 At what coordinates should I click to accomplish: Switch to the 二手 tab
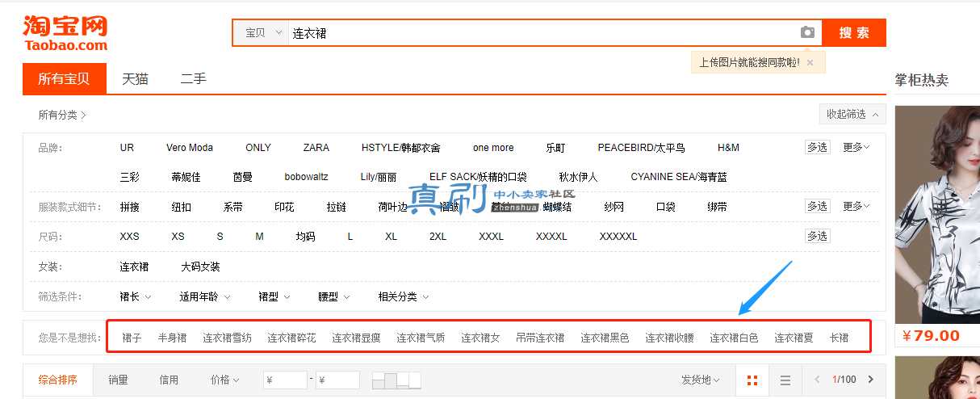point(193,78)
